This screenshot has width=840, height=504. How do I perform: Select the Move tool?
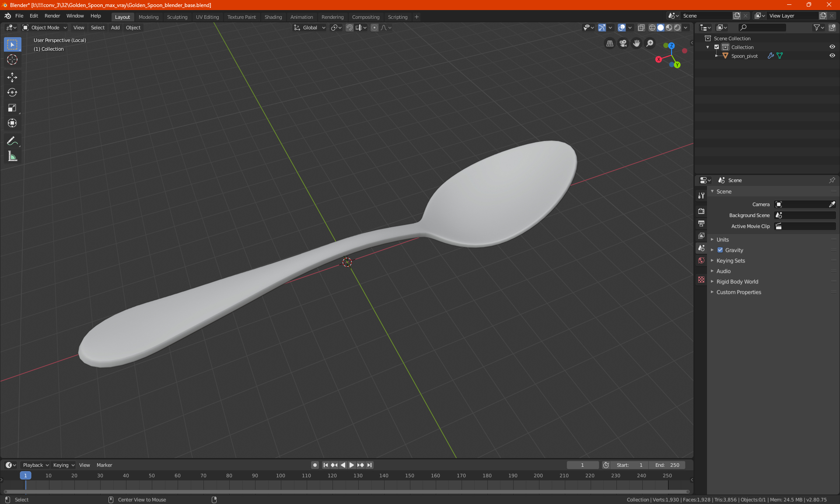pyautogui.click(x=12, y=77)
